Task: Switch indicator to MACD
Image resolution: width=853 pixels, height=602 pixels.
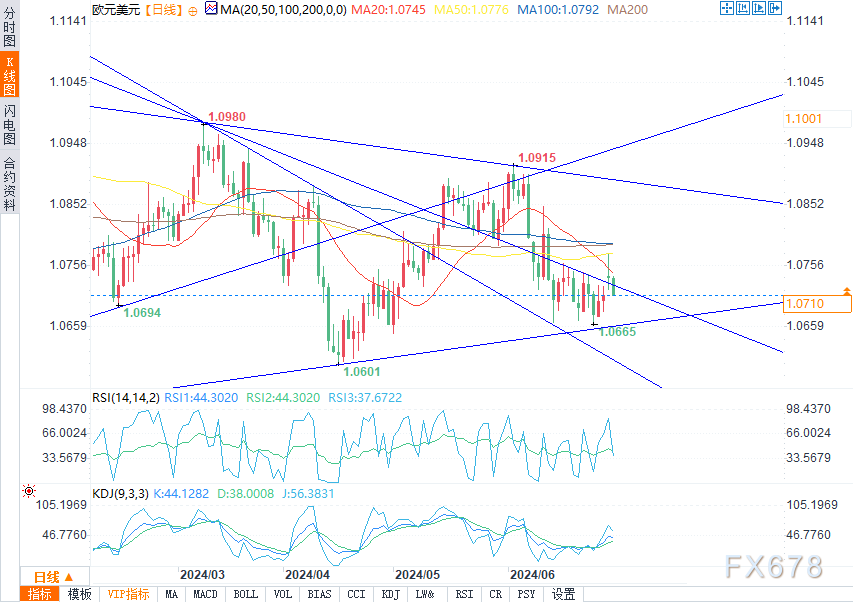Action: coord(205,594)
